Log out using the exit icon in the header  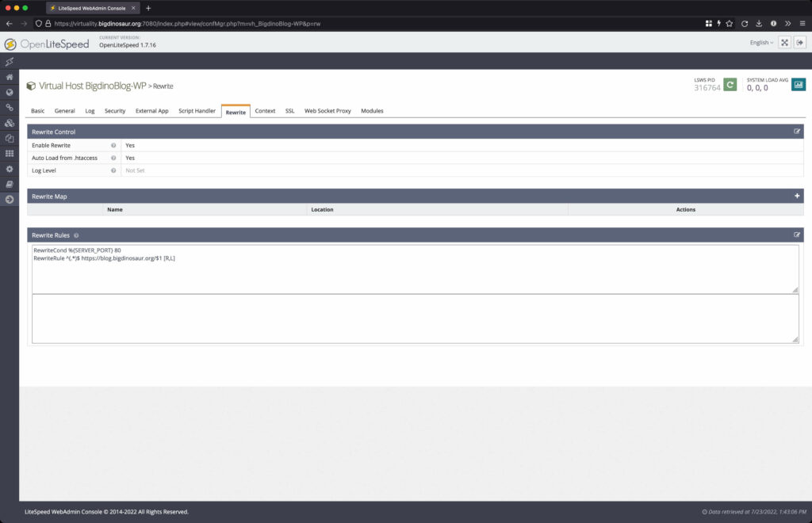[799, 42]
